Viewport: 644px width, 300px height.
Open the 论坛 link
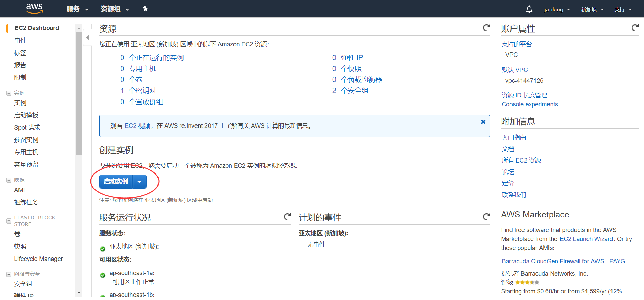point(508,172)
